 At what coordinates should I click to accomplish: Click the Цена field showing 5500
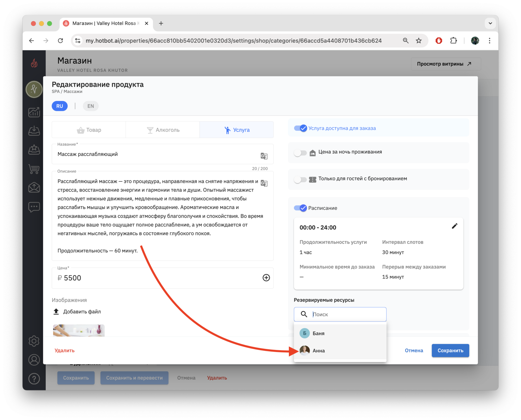click(163, 278)
